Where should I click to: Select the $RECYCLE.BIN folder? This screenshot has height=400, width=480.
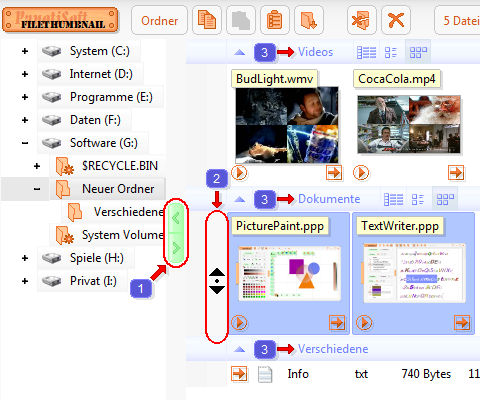point(108,166)
